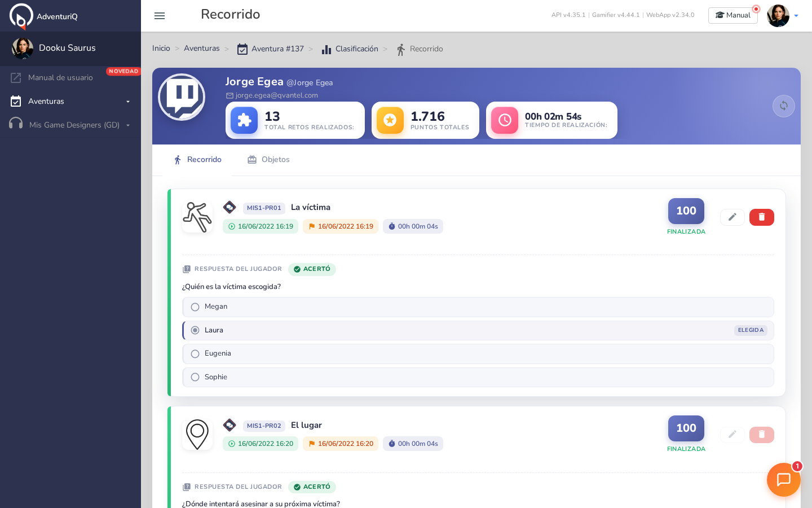Image resolution: width=812 pixels, height=508 pixels.
Task: Click the diamond mission icon next to MIS1-PR01
Action: click(x=230, y=207)
